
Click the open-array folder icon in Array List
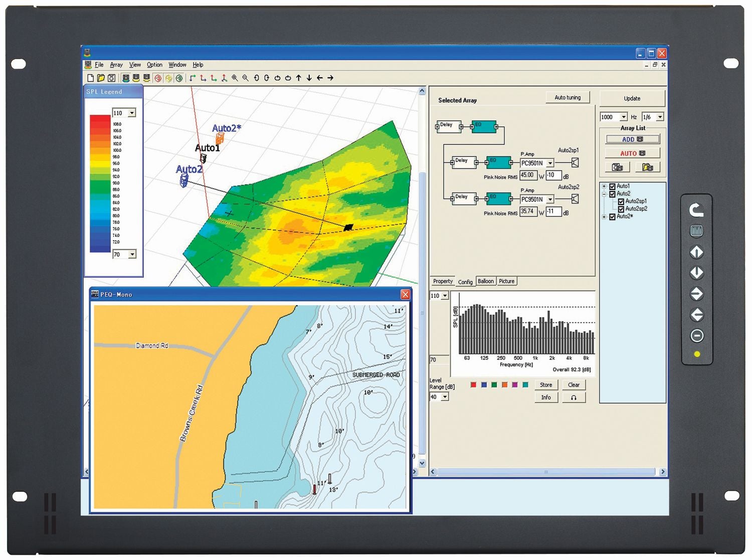click(648, 167)
